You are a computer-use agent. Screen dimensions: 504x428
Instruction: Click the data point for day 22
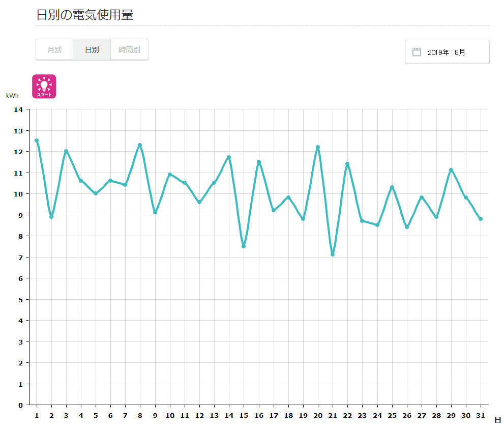(x=347, y=164)
